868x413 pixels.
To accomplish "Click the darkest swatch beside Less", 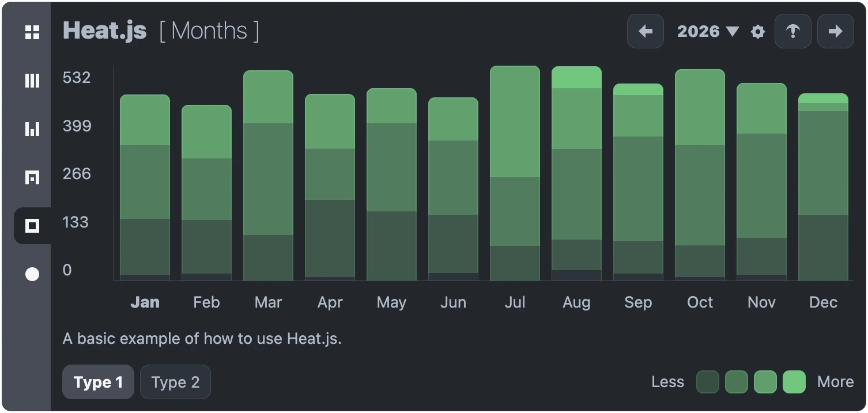I will 707,382.
